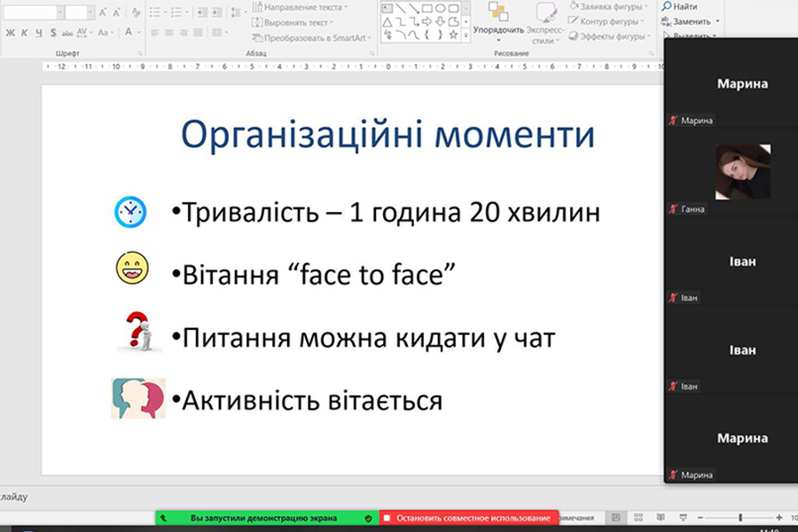The image size is (798, 532).
Task: Open Шрифт dialog launcher
Action: tap(140, 53)
